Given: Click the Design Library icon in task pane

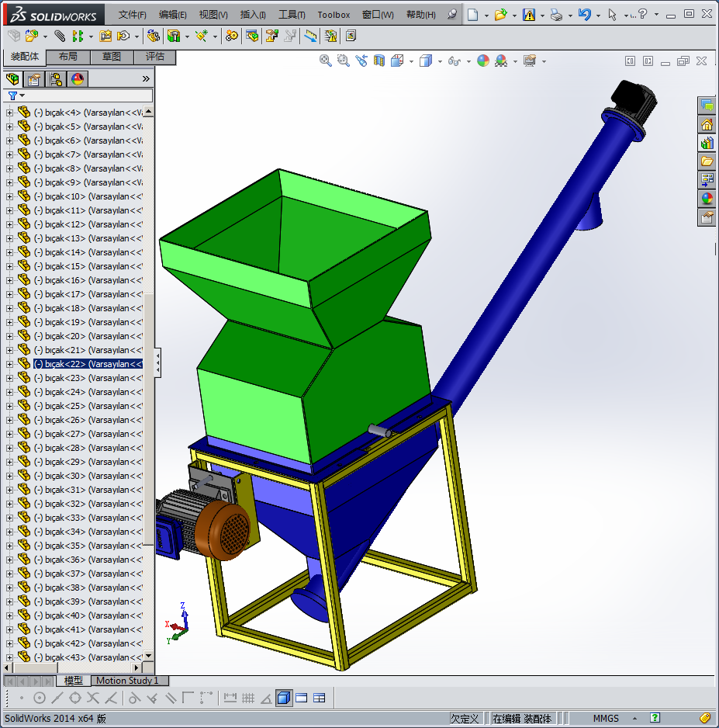Looking at the screenshot, I should point(707,143).
